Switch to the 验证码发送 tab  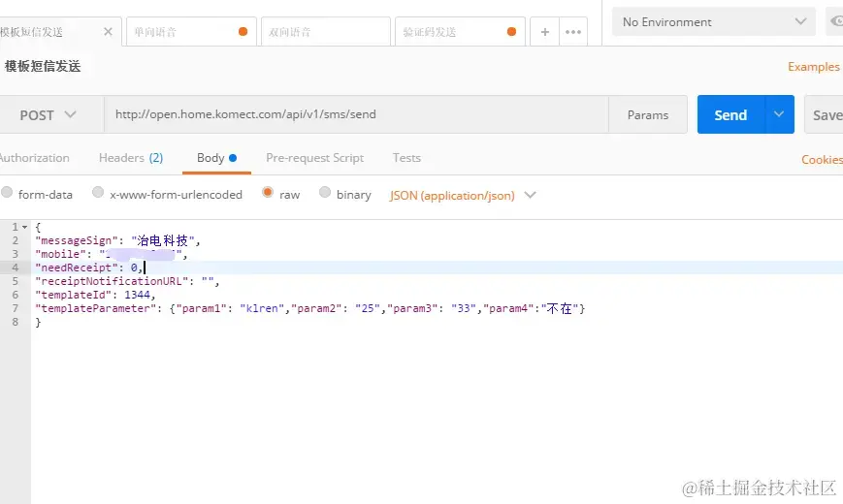point(460,32)
